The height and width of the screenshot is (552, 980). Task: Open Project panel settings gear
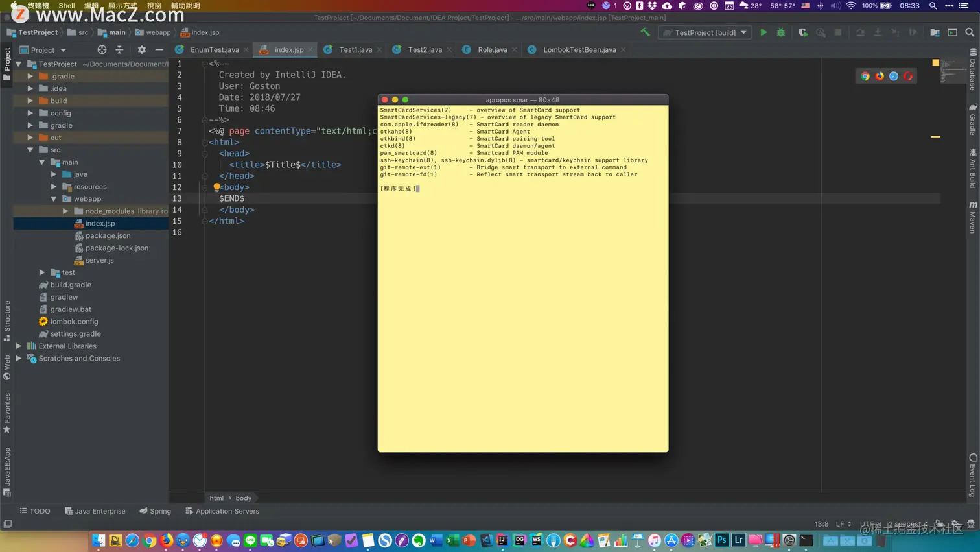[141, 50]
